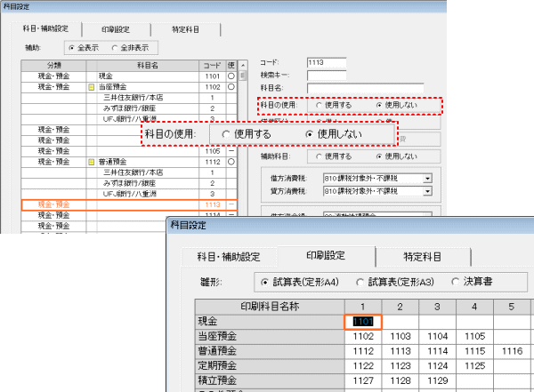Choose 試算表(定形A4) template radio
Viewport: 534px width, 392px height.
[x=264, y=283]
